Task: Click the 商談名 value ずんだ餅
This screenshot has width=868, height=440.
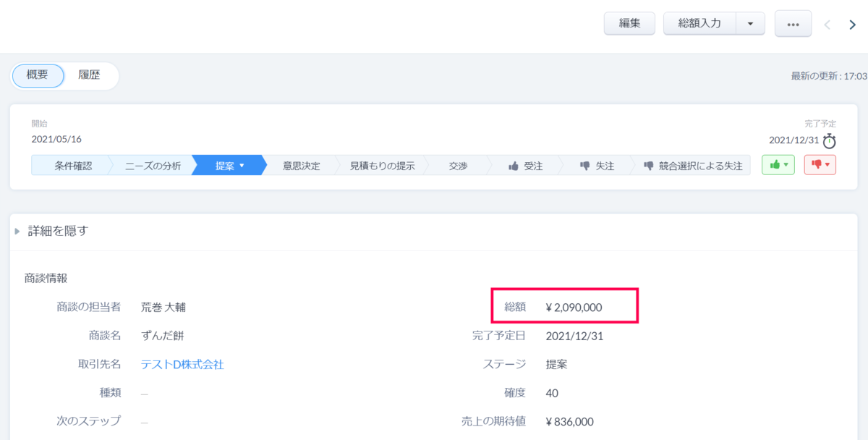Action: [x=163, y=336]
